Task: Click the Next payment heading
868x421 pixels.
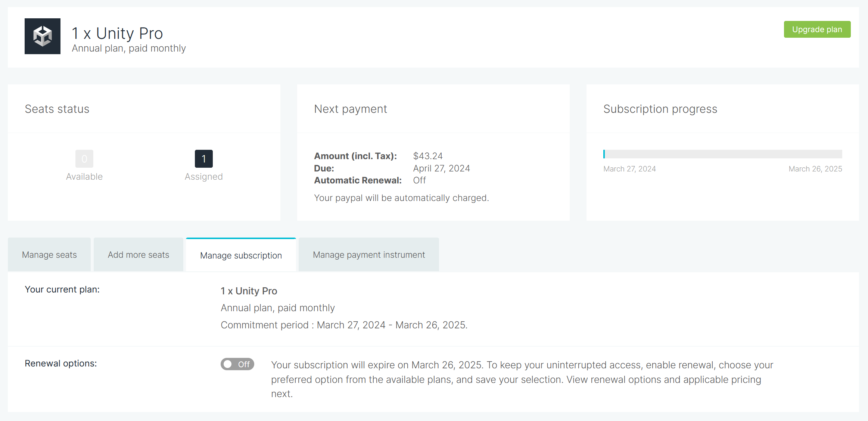Action: pos(351,109)
